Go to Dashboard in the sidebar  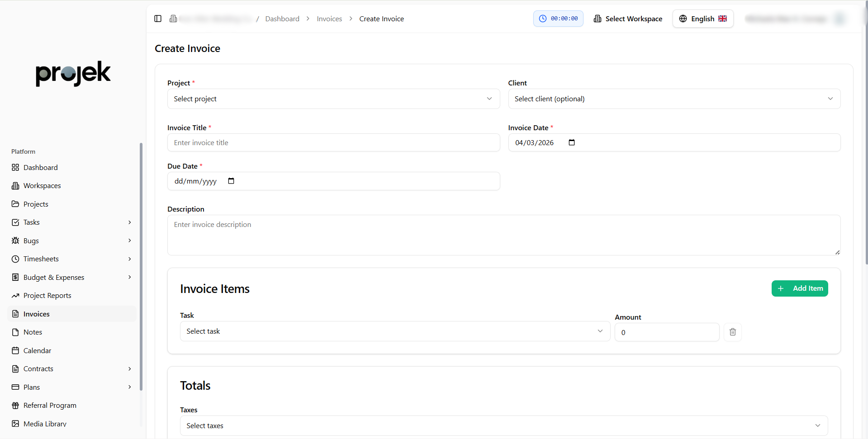[x=40, y=168]
